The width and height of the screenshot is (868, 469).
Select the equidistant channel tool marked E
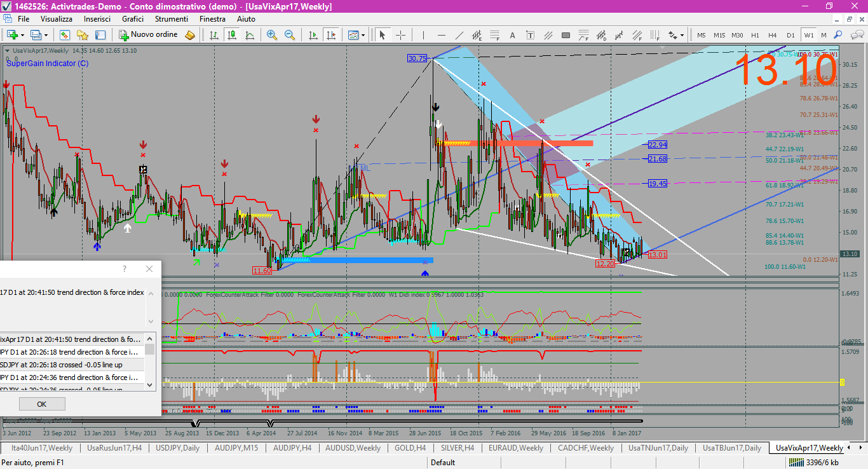point(477,35)
